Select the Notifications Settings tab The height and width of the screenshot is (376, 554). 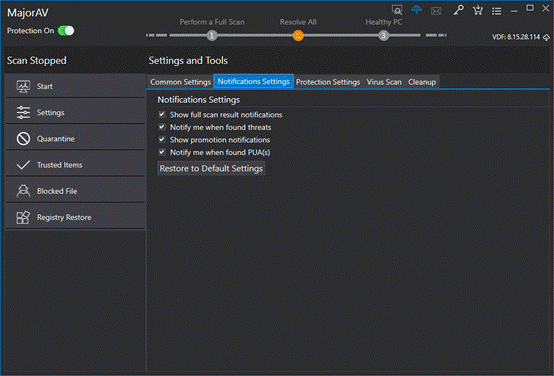tap(254, 81)
